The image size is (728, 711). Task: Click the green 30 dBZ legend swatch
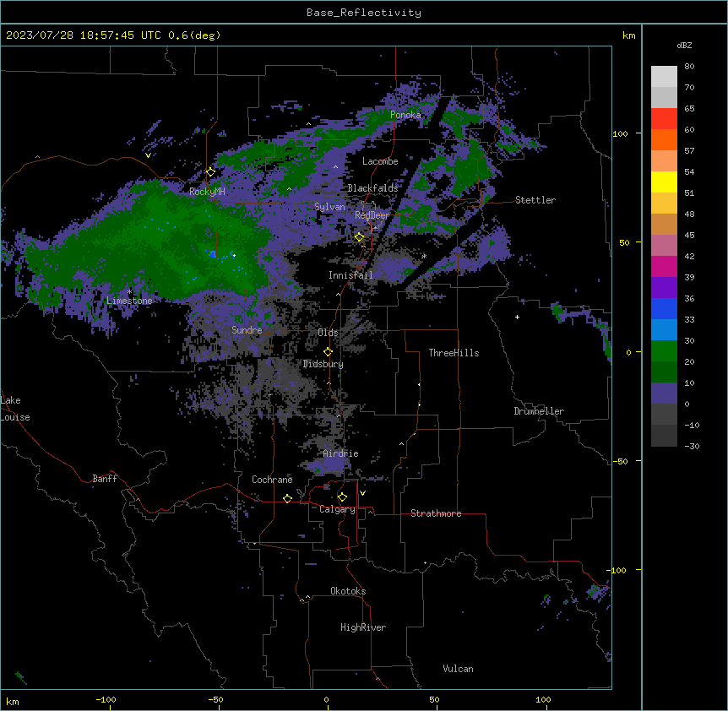[x=664, y=351]
